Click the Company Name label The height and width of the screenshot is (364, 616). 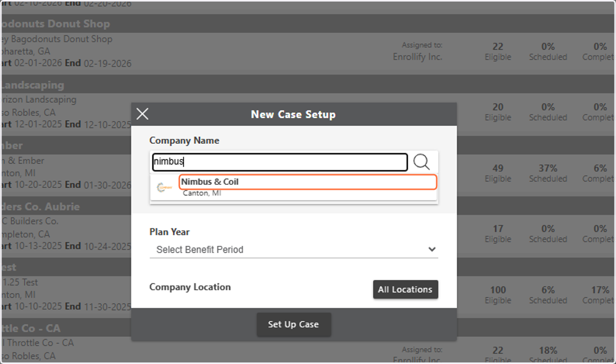pyautogui.click(x=184, y=141)
